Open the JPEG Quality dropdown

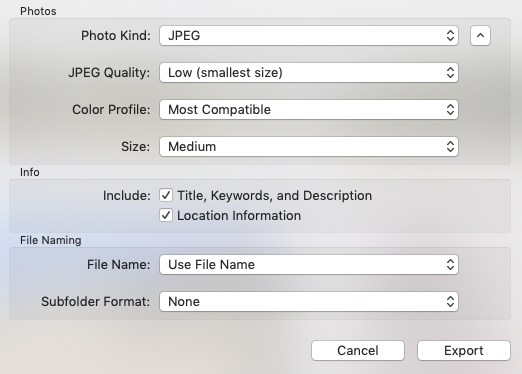pos(309,73)
